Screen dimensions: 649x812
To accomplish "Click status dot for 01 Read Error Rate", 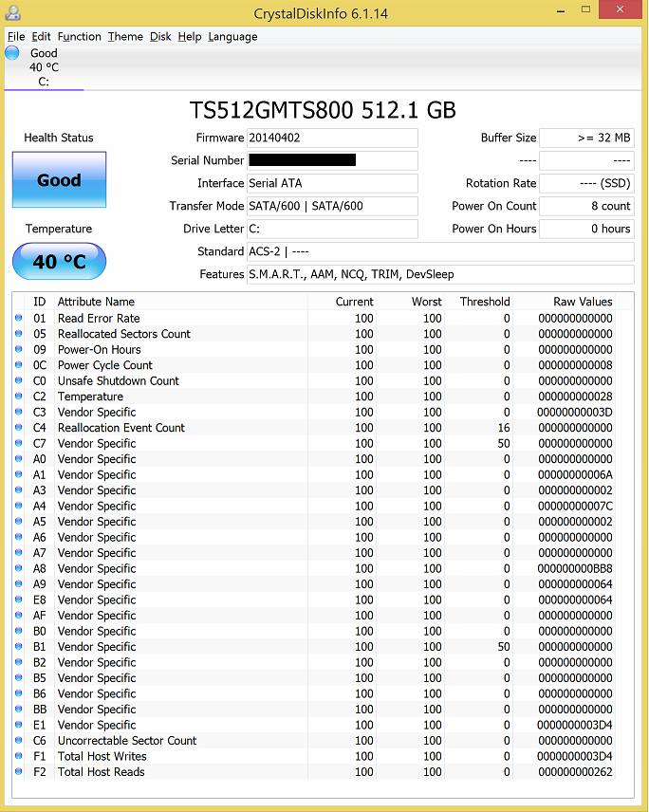I will (19, 318).
